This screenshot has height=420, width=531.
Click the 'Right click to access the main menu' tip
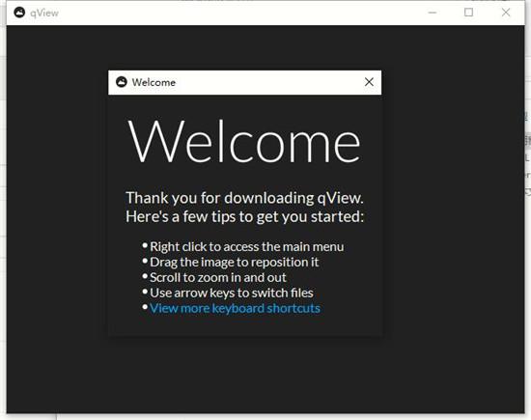[246, 246]
